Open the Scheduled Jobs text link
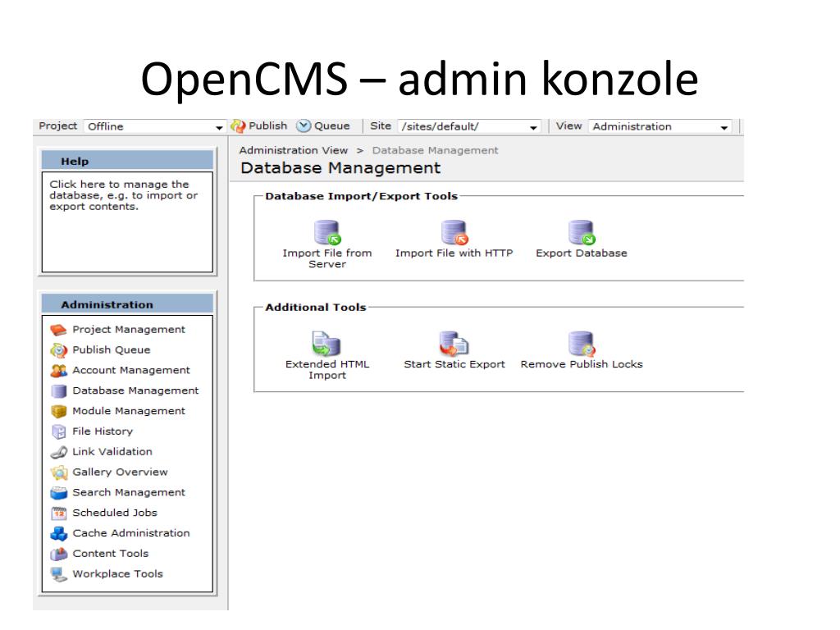Screen dimensions: 840x630 pos(115,513)
